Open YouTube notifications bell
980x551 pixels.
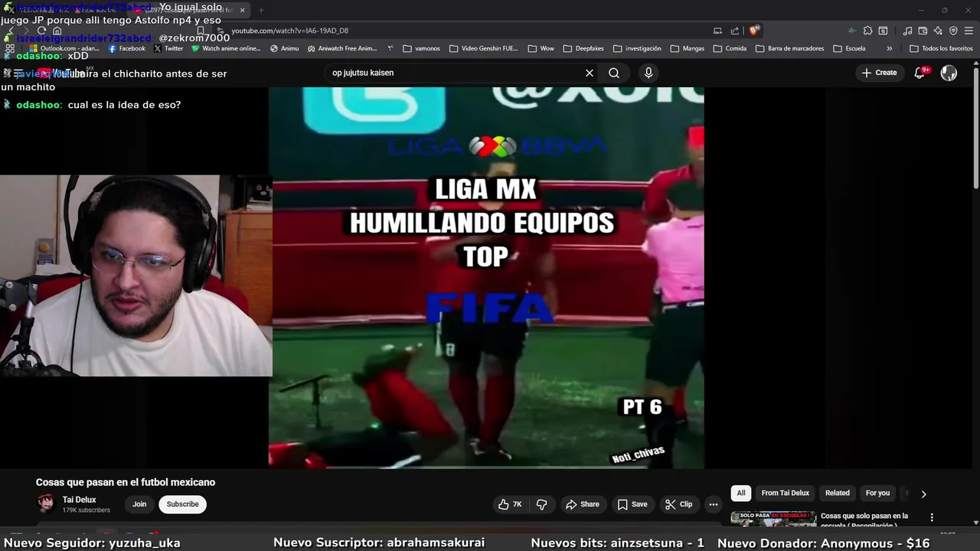(920, 73)
